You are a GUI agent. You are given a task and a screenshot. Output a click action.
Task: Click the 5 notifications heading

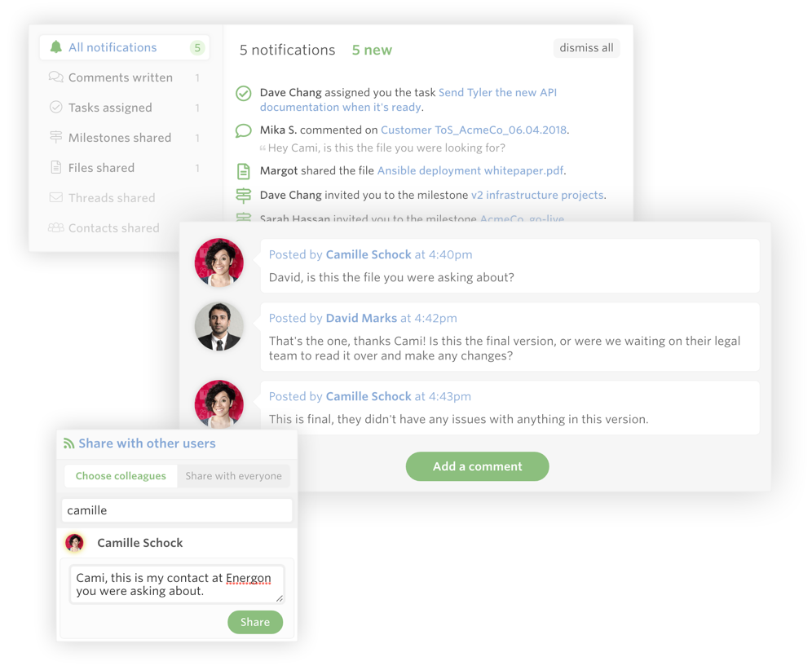(288, 51)
